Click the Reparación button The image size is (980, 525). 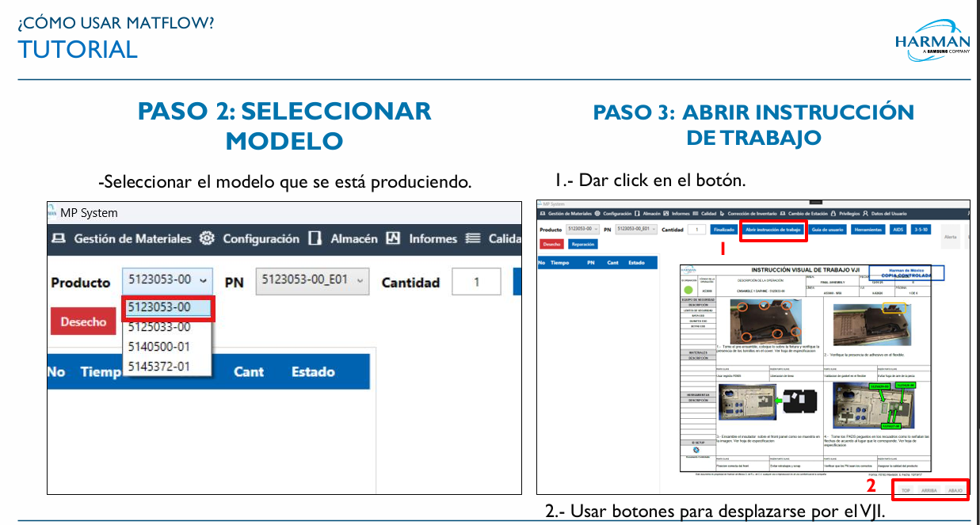582,244
